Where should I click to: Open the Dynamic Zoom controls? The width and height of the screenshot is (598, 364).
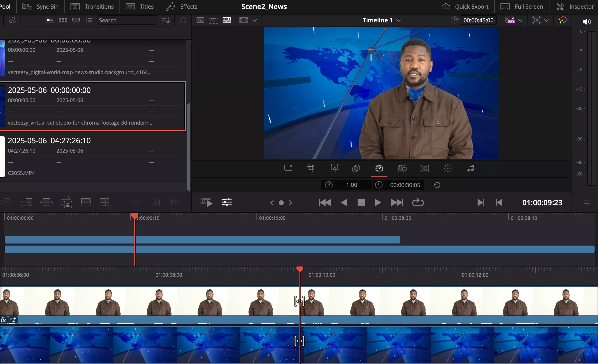333,168
